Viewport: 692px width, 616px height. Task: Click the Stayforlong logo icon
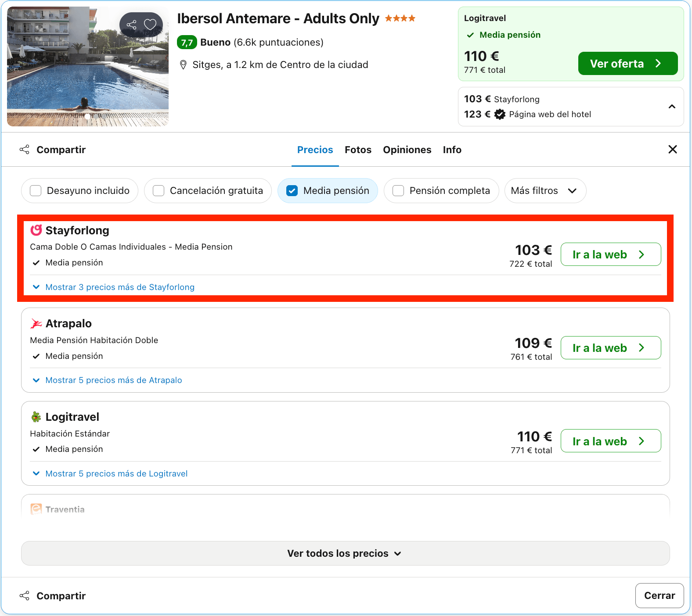coord(36,230)
